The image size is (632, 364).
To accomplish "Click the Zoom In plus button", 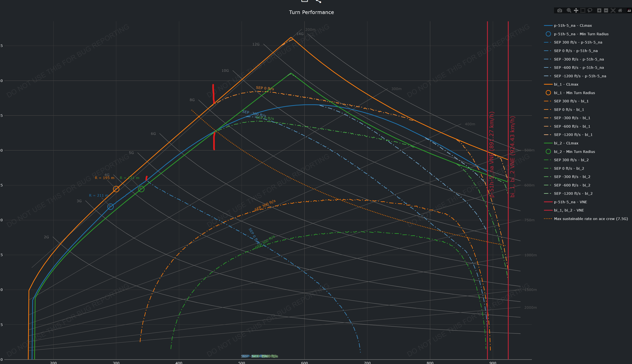I will (x=599, y=10).
